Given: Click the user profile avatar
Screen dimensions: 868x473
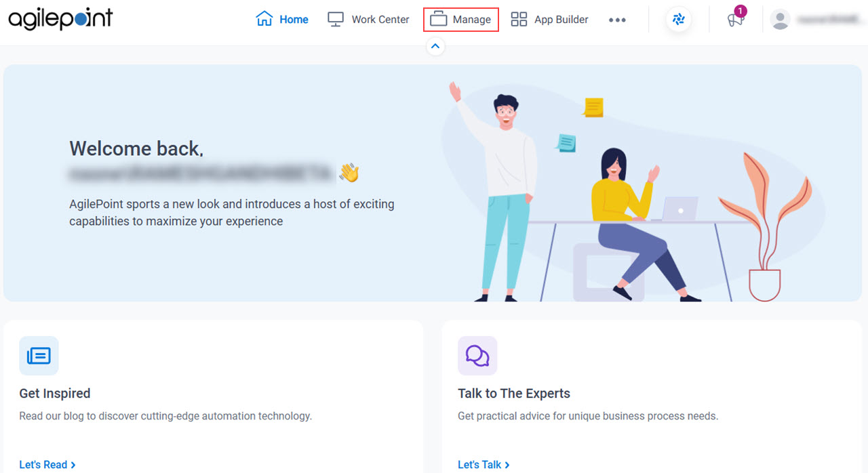Looking at the screenshot, I should pos(781,20).
